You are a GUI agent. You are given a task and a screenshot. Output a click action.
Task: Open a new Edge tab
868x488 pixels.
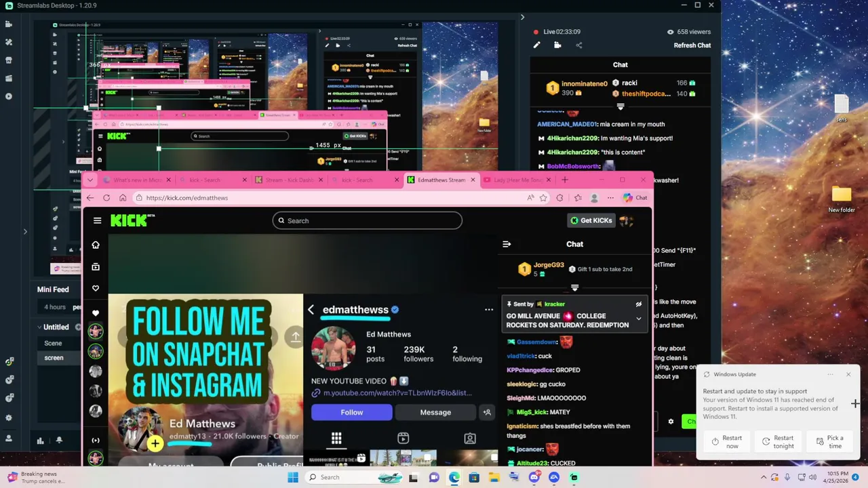point(565,180)
